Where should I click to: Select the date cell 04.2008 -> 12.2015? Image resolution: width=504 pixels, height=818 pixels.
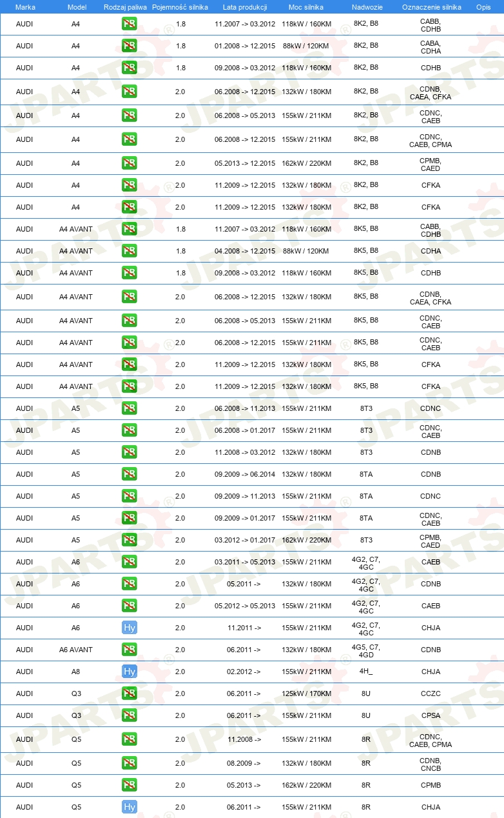click(245, 251)
